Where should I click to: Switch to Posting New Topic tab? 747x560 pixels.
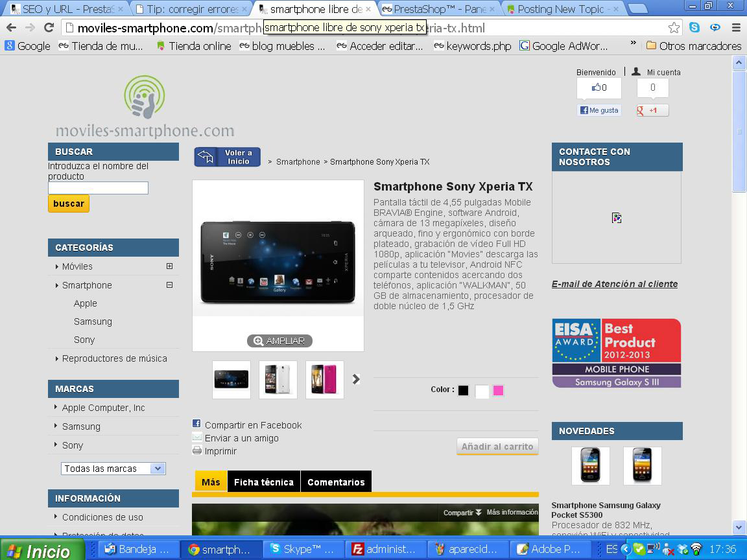(x=564, y=9)
